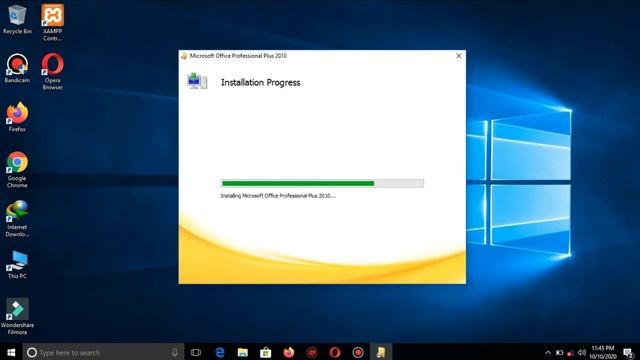Viewport: 640px width, 360px height.
Task: Select the Internet Download Manager shortcut
Action: (17, 218)
